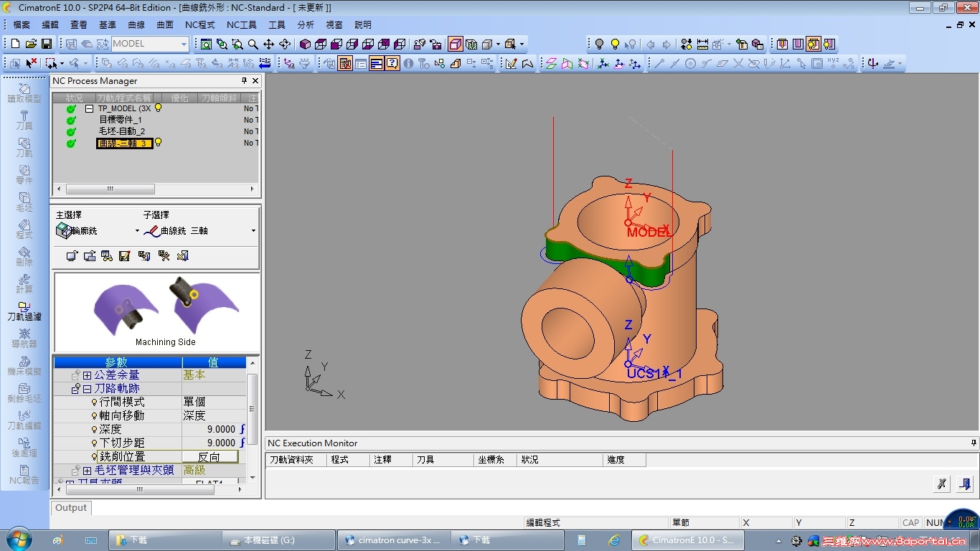The height and width of the screenshot is (551, 980).
Task: Open the Measure ruler tool
Action: (x=702, y=44)
